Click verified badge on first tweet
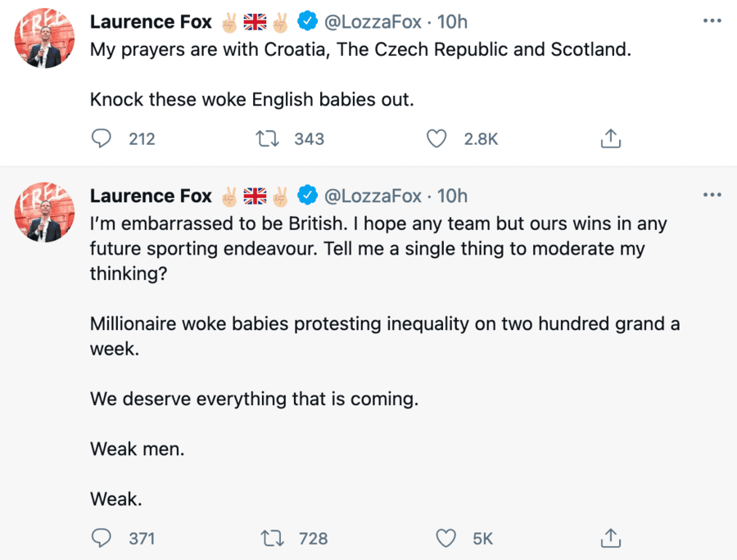Screen dimensions: 737x560 click(307, 21)
